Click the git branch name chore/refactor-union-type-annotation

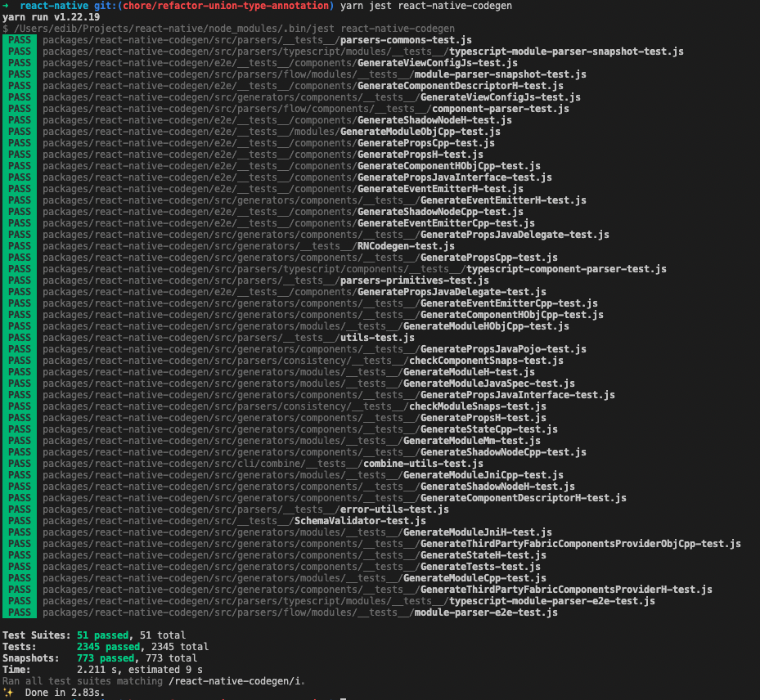tap(226, 6)
